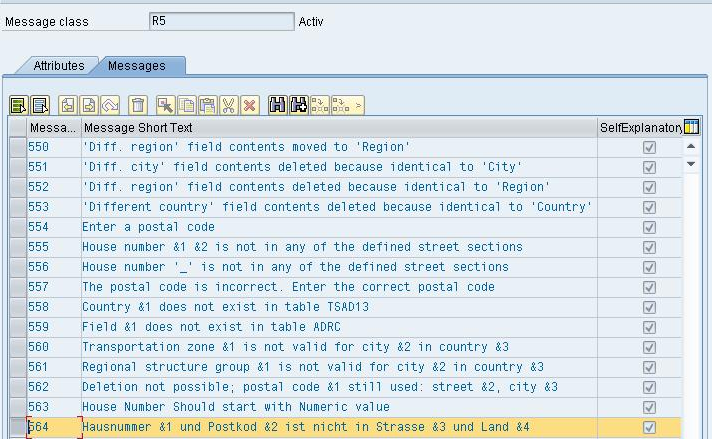Click the red X cancel icon
This screenshot has height=439, width=712.
pos(250,105)
